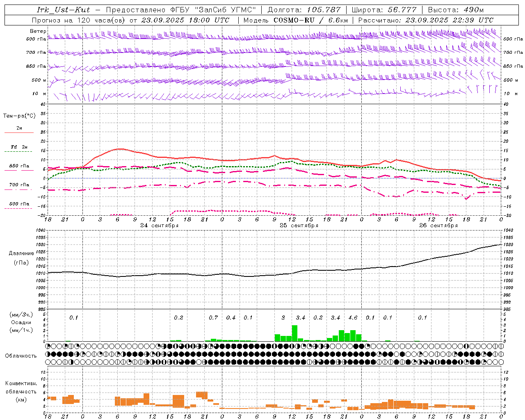The width and height of the screenshot is (525, 420).
Task: Select the date label 26 сентября
Action: pyautogui.click(x=438, y=225)
